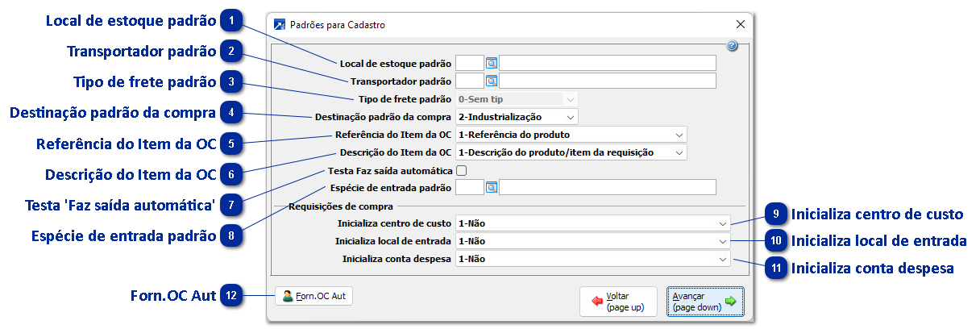Viewport: 980px width, 329px height.
Task: Open Inicializa local de entrada dropdown
Action: [592, 241]
